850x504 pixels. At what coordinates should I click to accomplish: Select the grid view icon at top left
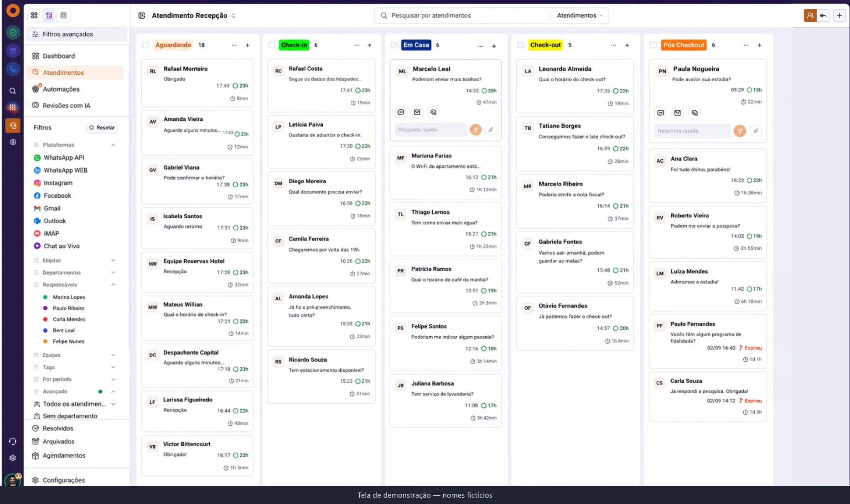pyautogui.click(x=34, y=15)
